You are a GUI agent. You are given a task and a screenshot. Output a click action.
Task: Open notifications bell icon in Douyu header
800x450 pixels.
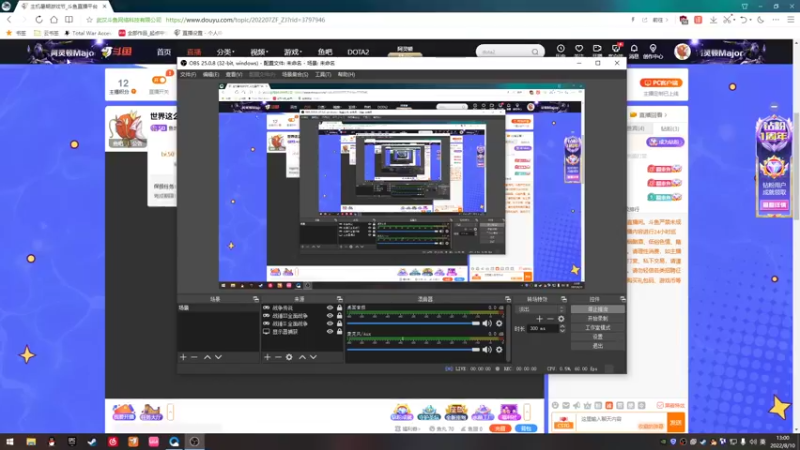[x=634, y=49]
